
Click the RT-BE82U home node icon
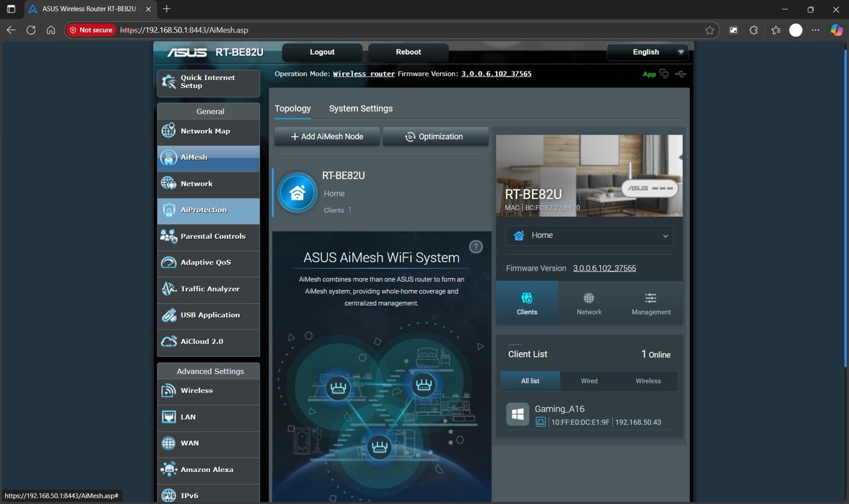point(297,193)
